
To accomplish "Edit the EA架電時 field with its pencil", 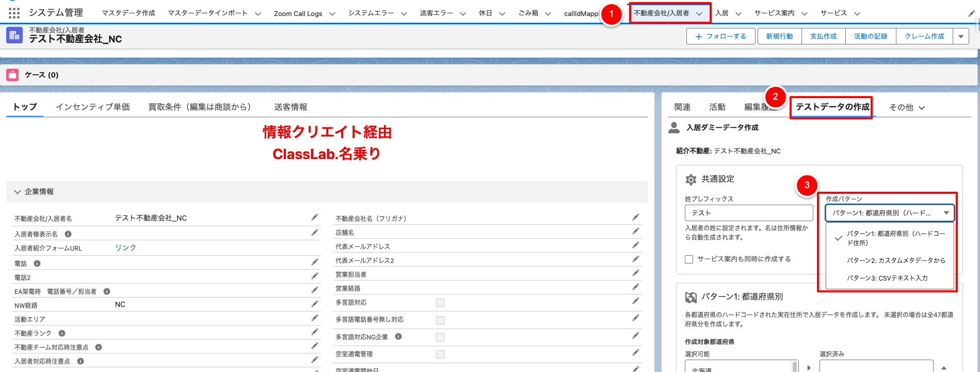I will pos(315,290).
